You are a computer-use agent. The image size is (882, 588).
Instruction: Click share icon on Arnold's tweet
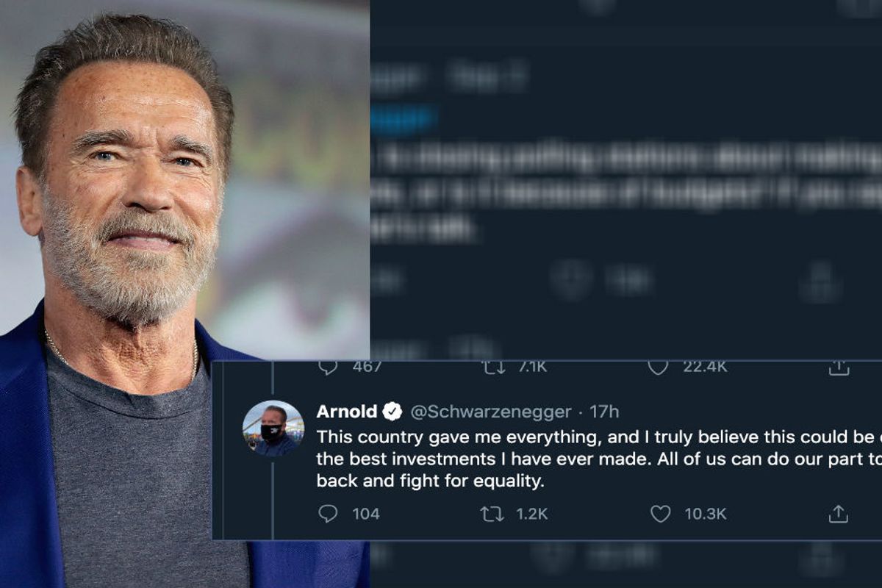(x=838, y=514)
